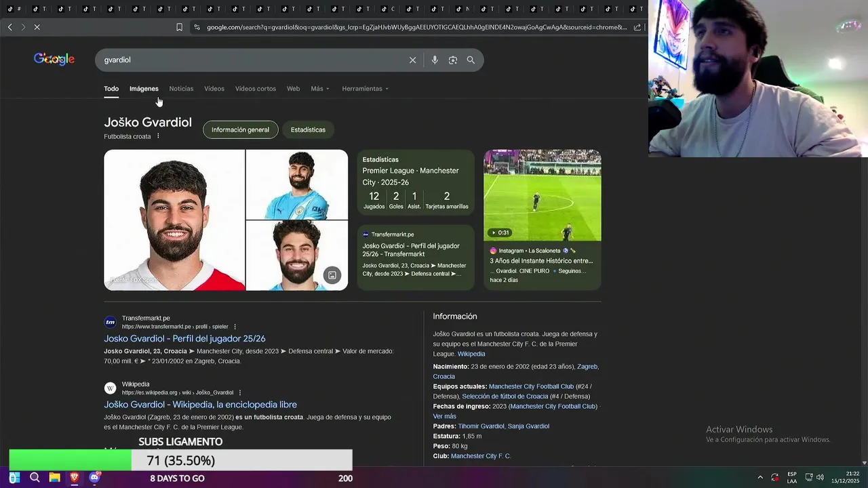This screenshot has height=488, width=868.
Task: Open the clock showing 21:22
Action: 845,477
